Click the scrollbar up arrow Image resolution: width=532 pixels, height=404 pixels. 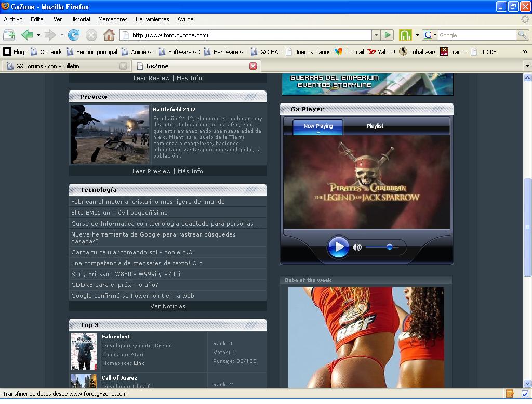(527, 78)
